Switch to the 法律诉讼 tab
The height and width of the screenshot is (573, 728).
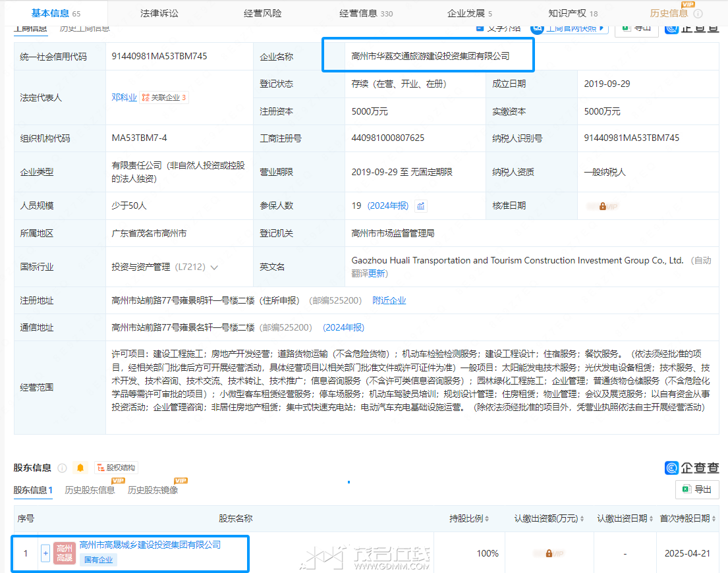[x=159, y=13]
